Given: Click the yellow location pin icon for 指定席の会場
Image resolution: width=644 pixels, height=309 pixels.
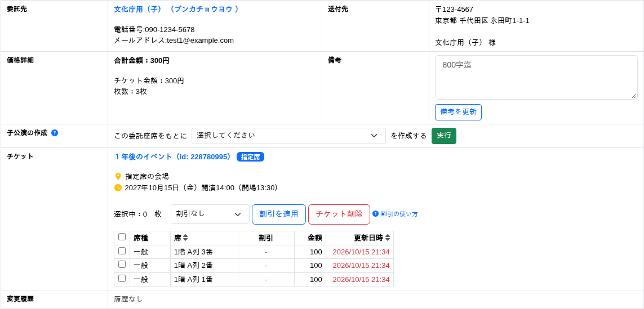Looking at the screenshot, I should 118,177.
